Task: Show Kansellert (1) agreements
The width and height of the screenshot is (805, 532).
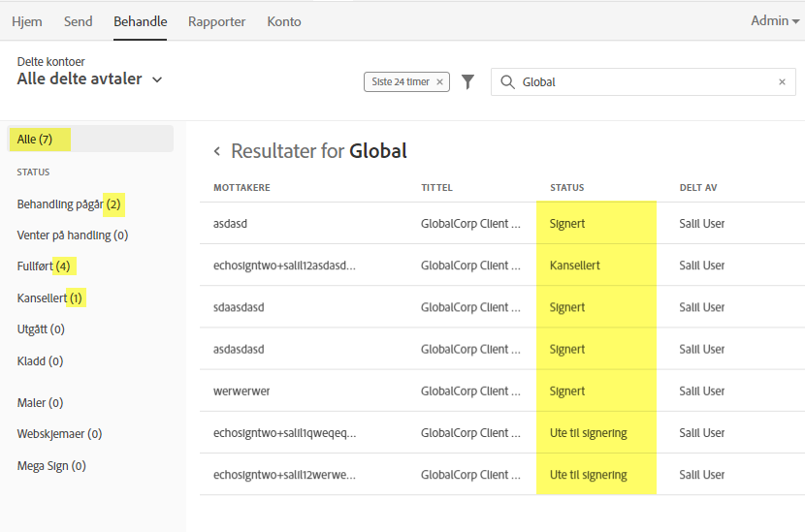Action: tap(49, 297)
